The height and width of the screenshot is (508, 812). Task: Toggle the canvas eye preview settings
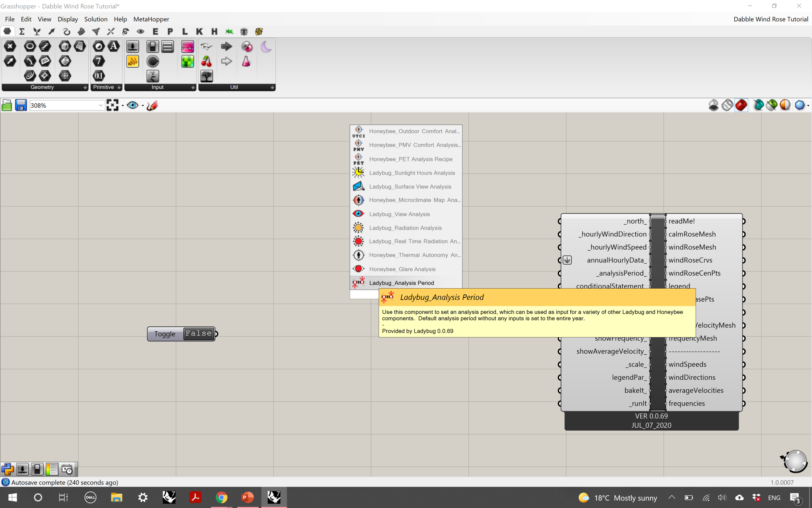click(133, 106)
